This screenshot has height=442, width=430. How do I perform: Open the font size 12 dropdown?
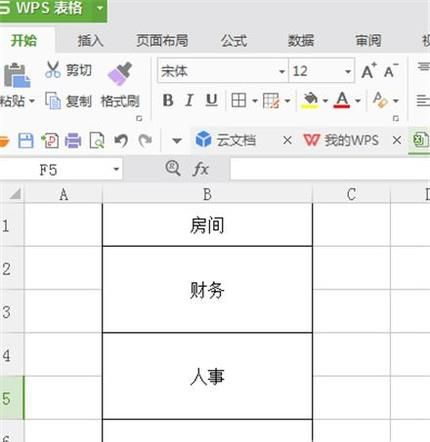click(348, 71)
